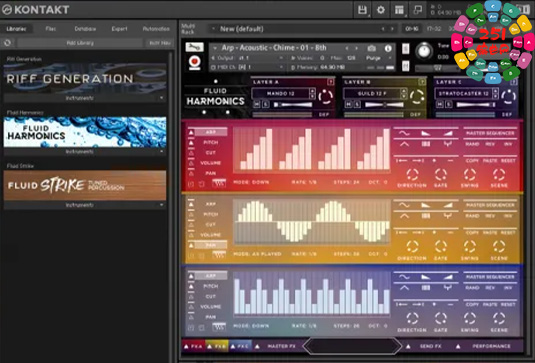The width and height of the screenshot is (535, 363).
Task: Click the save icon in Kontakt header
Action: (362, 10)
